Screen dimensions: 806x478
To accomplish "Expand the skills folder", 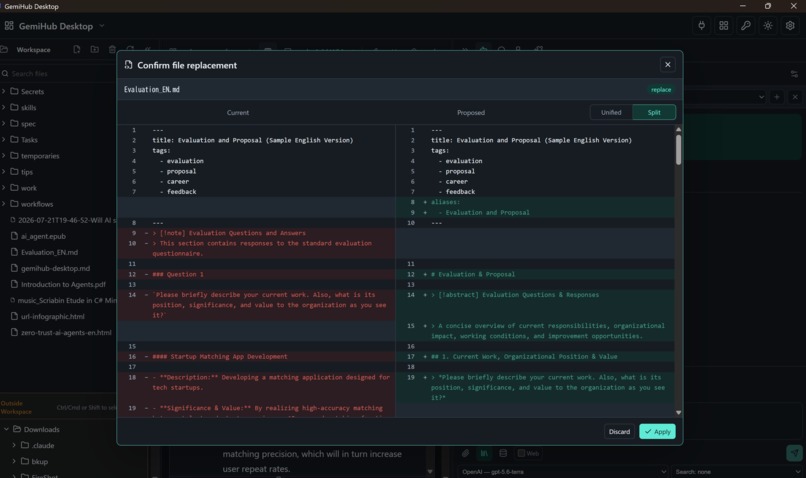I will [4, 107].
